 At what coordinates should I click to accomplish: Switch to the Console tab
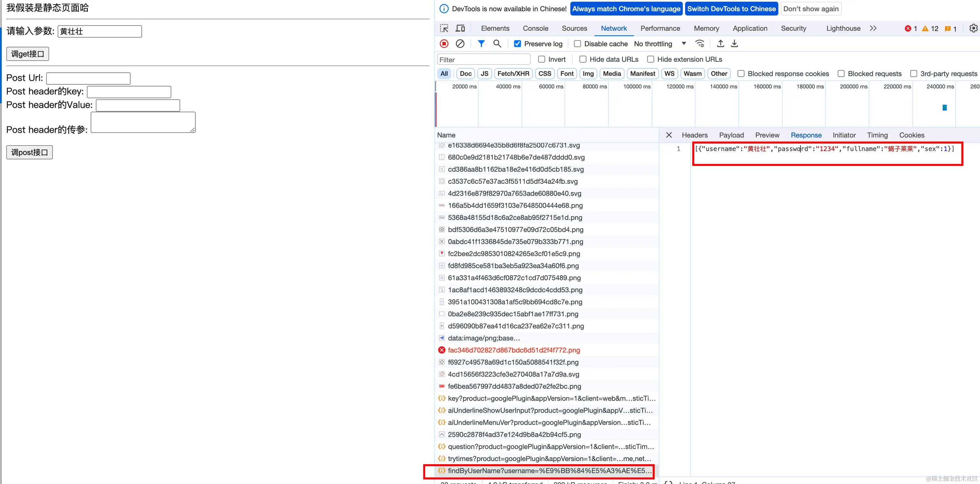535,28
